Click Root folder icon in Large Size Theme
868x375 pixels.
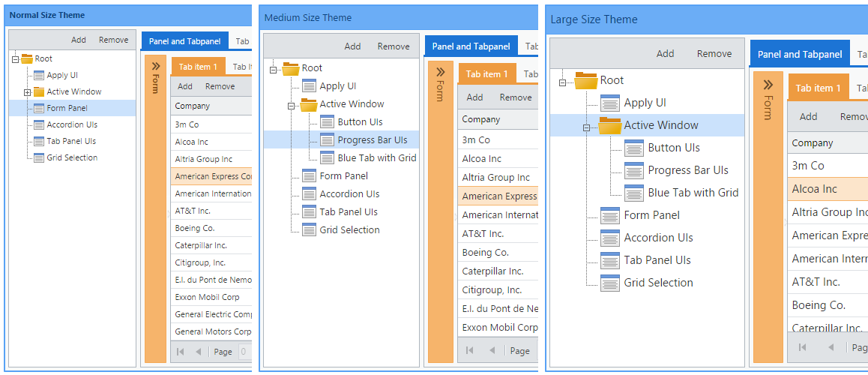tap(585, 80)
